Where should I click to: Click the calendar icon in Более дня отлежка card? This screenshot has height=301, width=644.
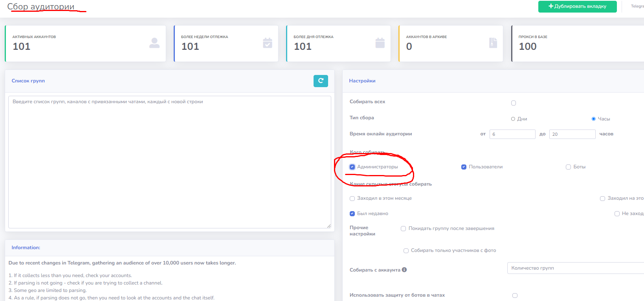click(380, 43)
